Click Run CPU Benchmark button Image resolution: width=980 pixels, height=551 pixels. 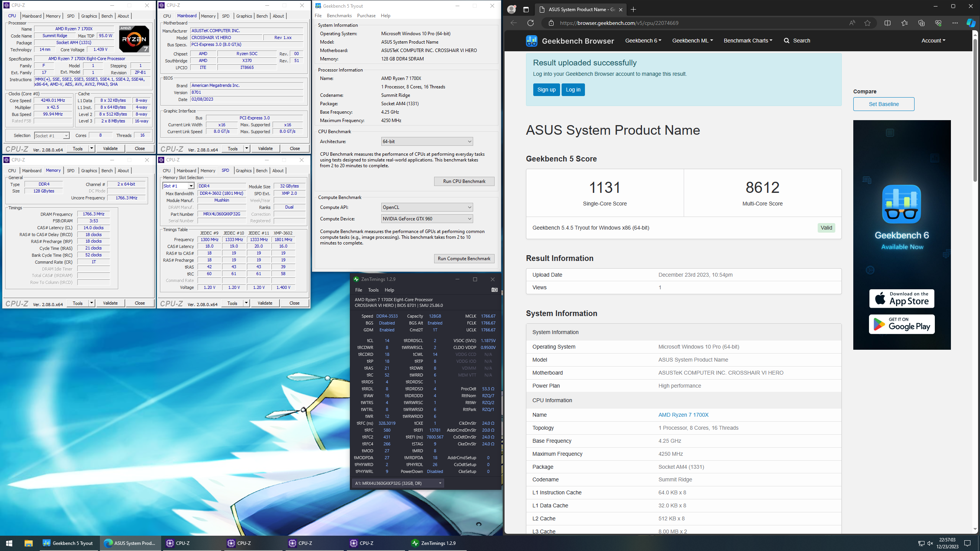pyautogui.click(x=464, y=181)
